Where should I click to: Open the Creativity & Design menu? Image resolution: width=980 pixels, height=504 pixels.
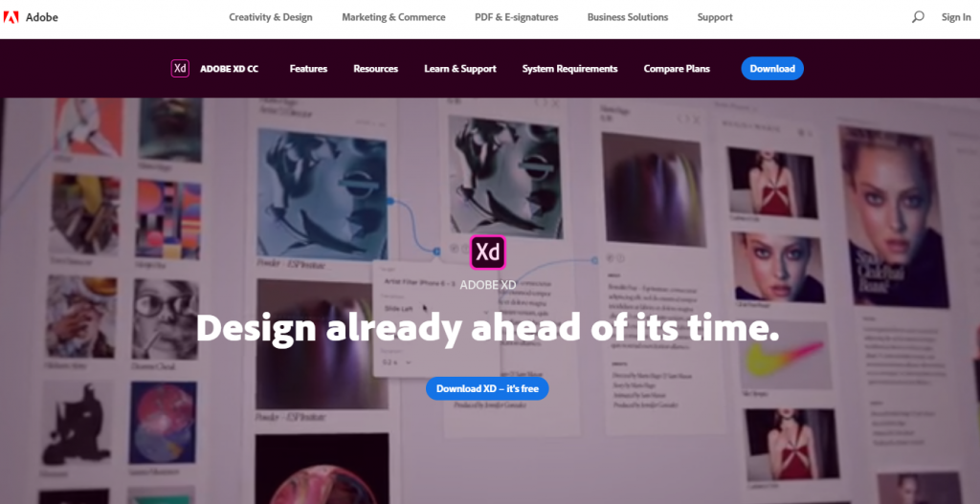pyautogui.click(x=271, y=17)
